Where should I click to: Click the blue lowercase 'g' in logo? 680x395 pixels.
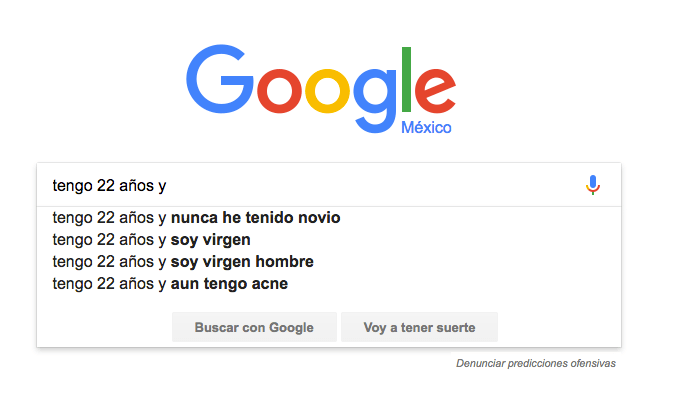(375, 101)
